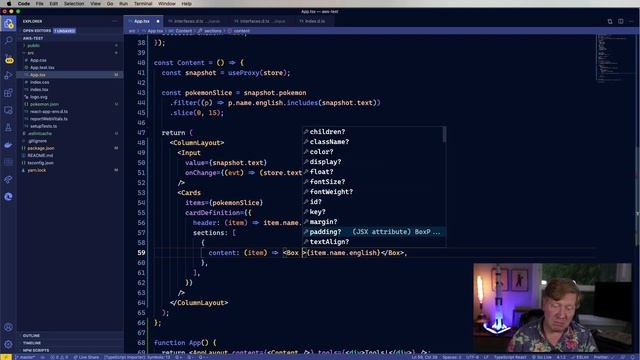Open the grid icon view in activity bar

click(8, 162)
